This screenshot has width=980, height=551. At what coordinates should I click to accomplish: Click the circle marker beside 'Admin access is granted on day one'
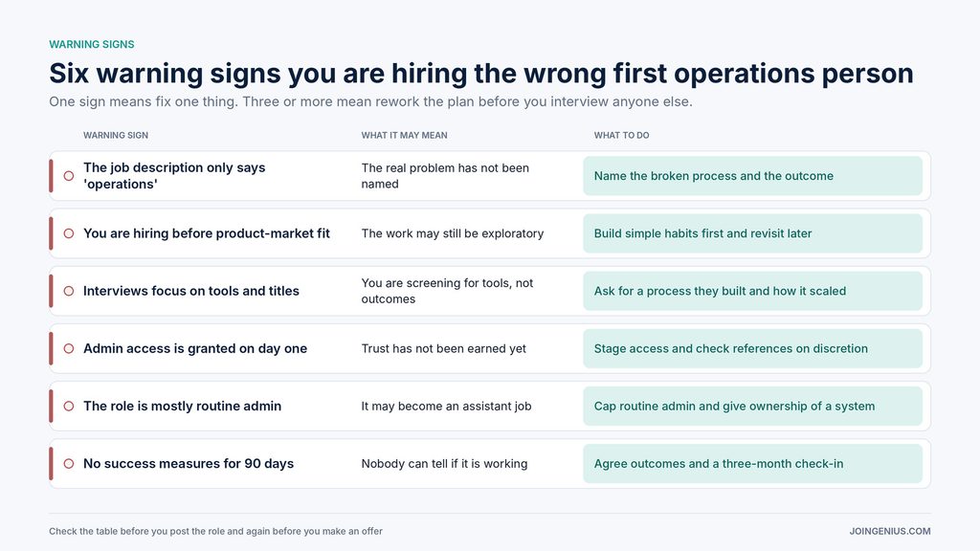69,348
